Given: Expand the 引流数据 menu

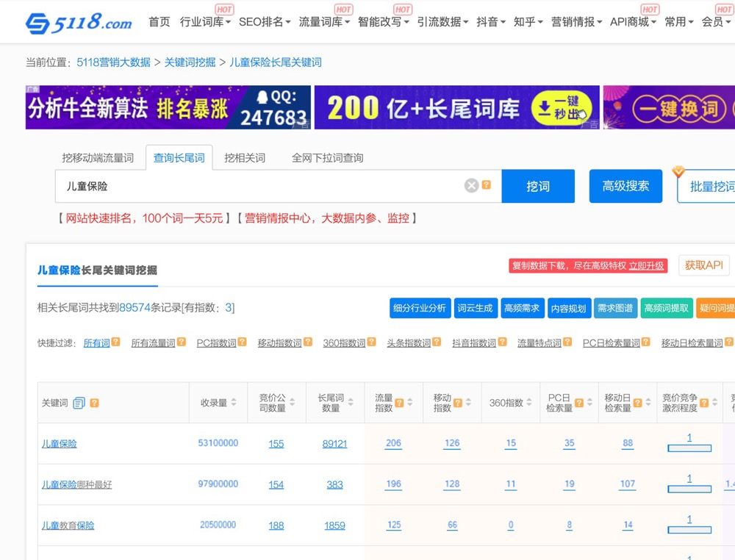Looking at the screenshot, I should pyautogui.click(x=442, y=22).
